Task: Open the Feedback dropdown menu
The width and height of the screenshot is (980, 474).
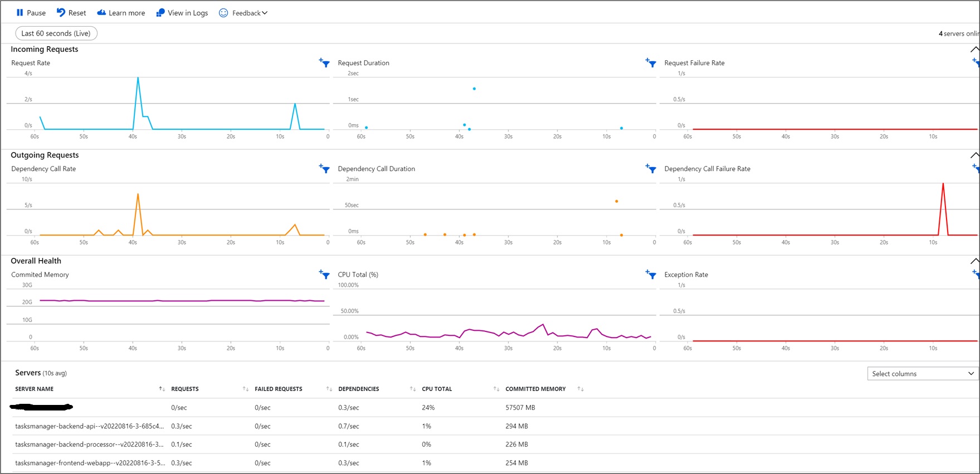Action: tap(243, 13)
